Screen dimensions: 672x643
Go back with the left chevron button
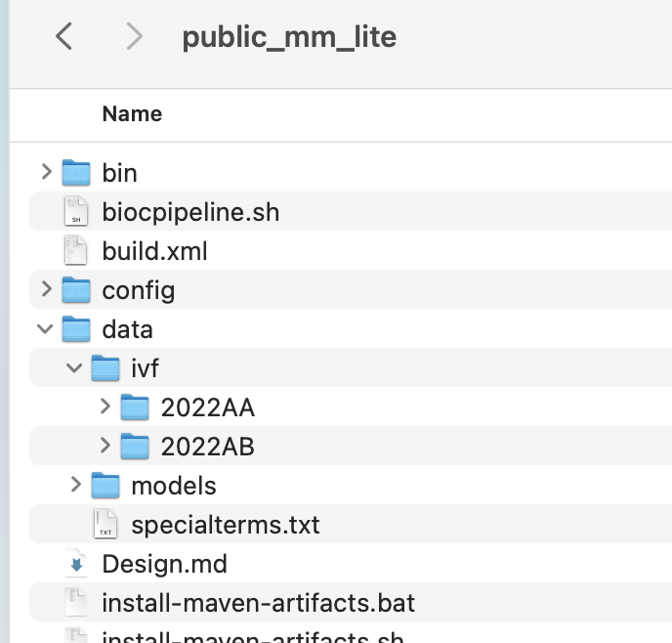click(63, 36)
